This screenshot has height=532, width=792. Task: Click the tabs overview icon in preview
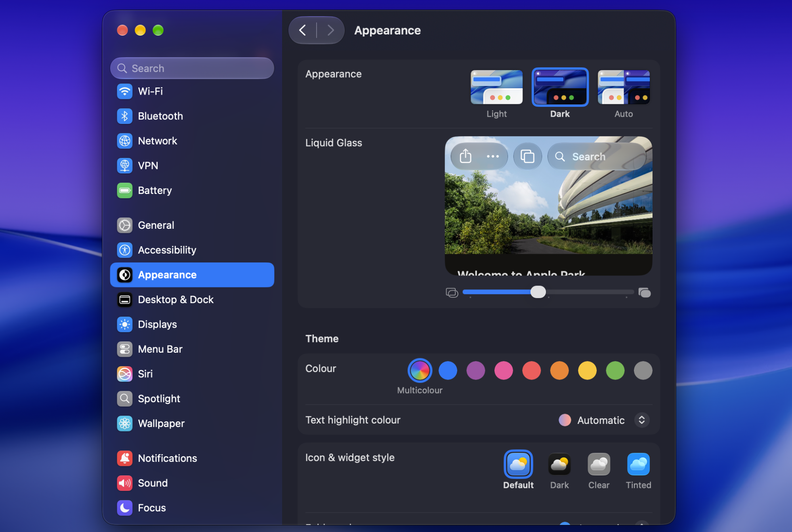click(x=527, y=156)
